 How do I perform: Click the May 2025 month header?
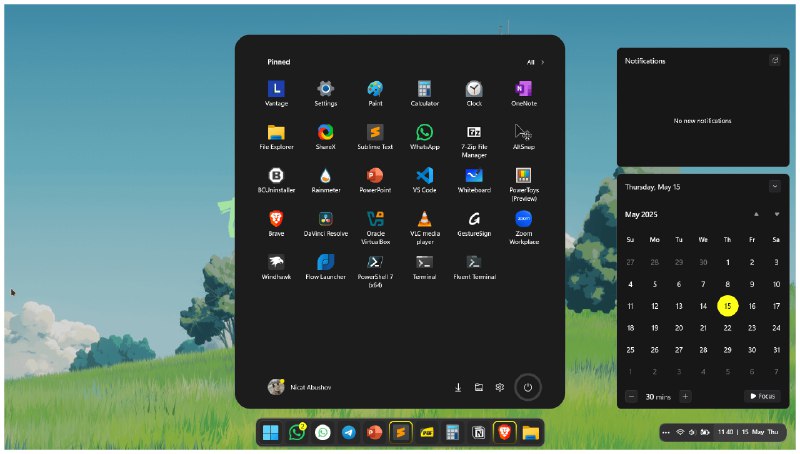(641, 214)
